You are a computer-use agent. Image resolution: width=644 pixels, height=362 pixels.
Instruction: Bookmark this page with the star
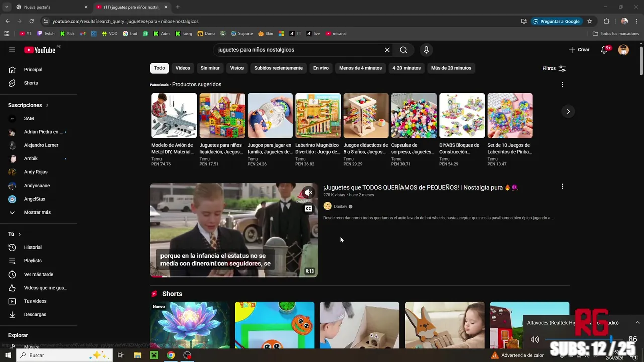[590, 21]
